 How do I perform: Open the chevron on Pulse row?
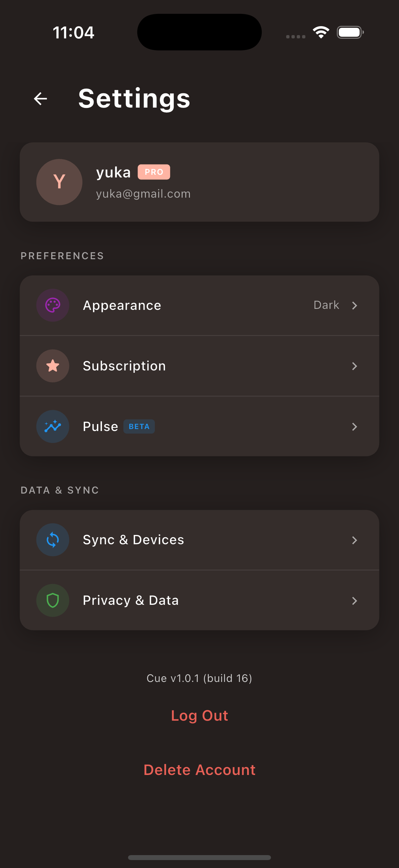point(354,427)
